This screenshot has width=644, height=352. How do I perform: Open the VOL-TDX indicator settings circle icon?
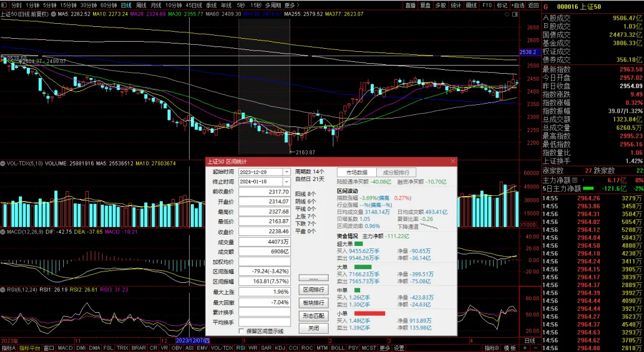coord(3,163)
